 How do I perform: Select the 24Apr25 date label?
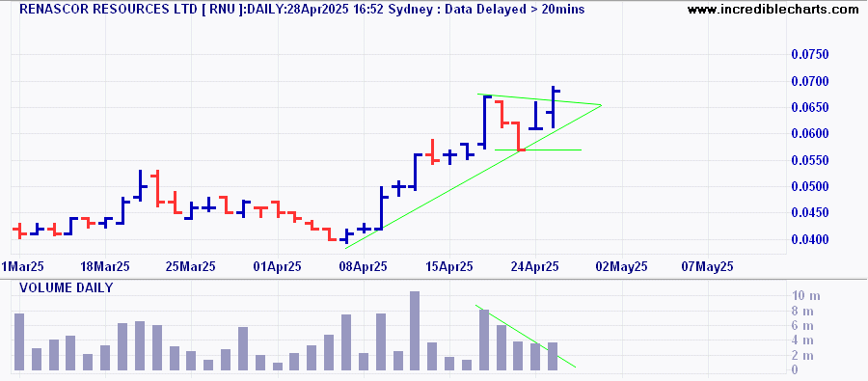tap(535, 267)
